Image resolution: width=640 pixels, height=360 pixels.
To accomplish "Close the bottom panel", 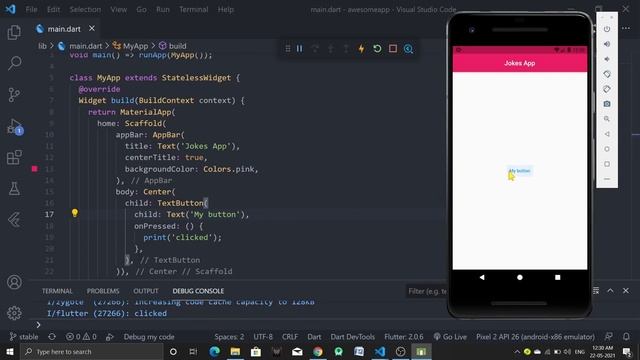I will pos(626,291).
